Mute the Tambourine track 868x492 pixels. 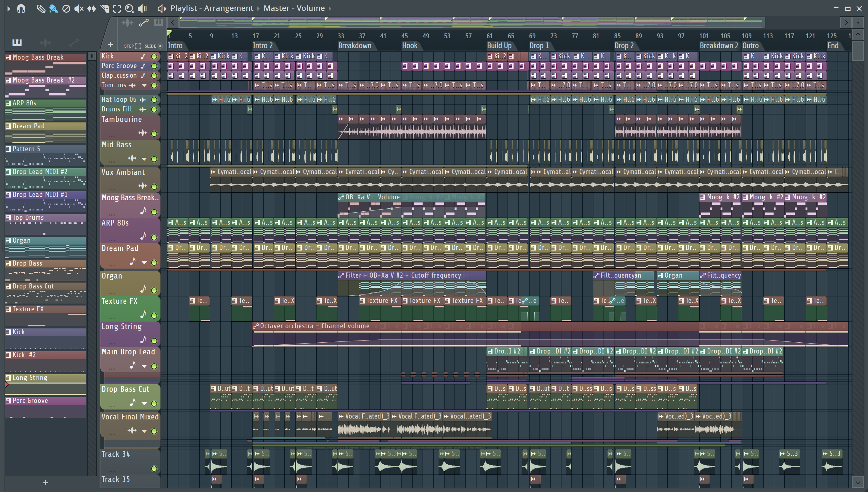(x=154, y=134)
